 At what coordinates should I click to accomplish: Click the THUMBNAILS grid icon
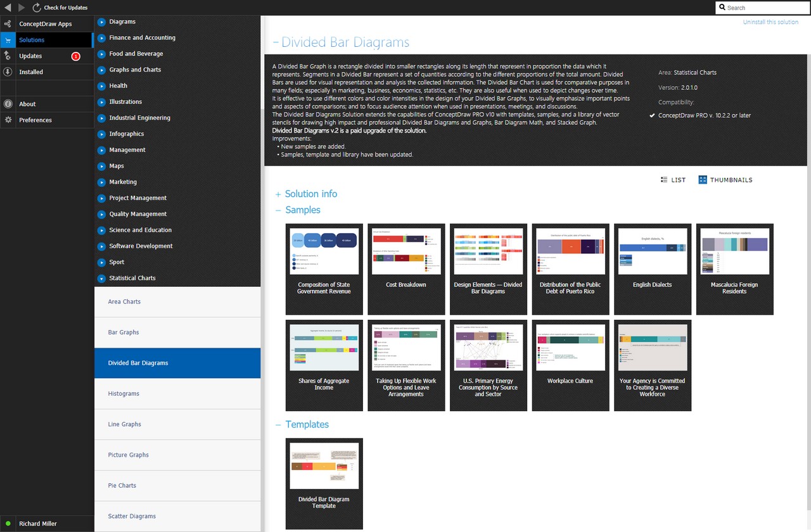(702, 180)
